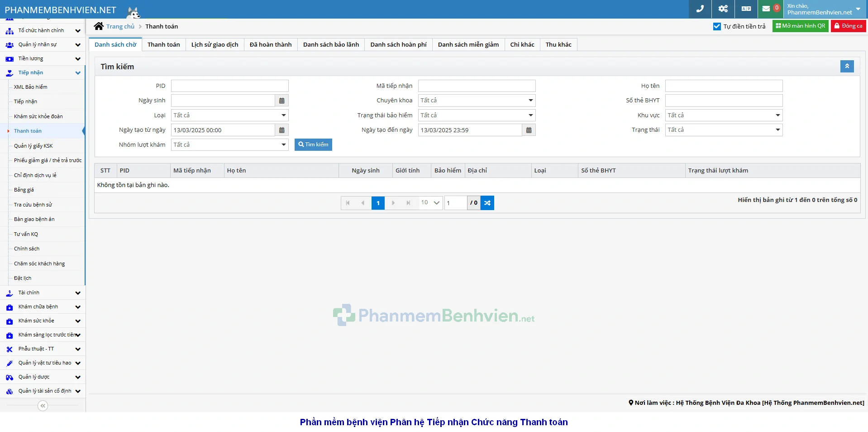Open calendar for Ngày tạo đến ngày
The width and height of the screenshot is (868, 432).
pyautogui.click(x=529, y=130)
